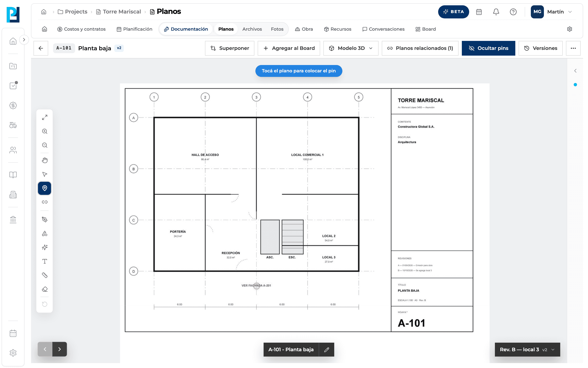Select the text annotation tool
Viewport: 588px width, 368px height.
coord(45,261)
